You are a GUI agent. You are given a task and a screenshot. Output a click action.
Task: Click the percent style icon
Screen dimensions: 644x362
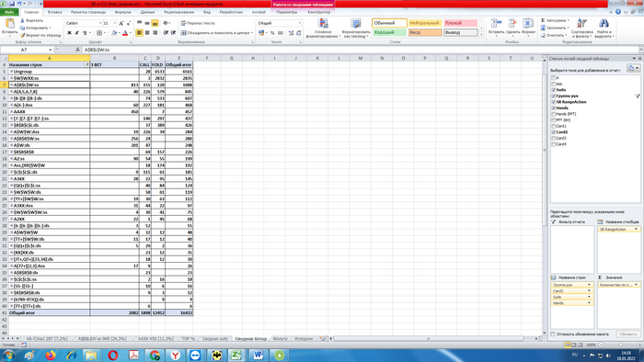[272, 33]
